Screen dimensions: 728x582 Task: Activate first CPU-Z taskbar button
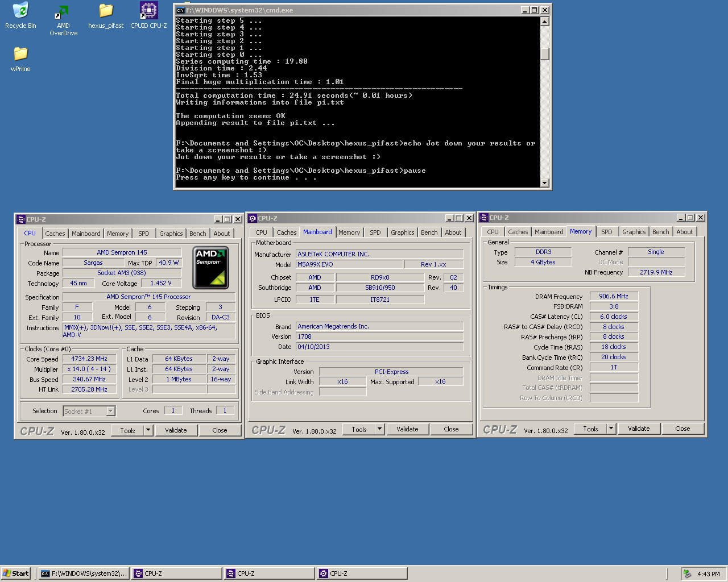177,573
